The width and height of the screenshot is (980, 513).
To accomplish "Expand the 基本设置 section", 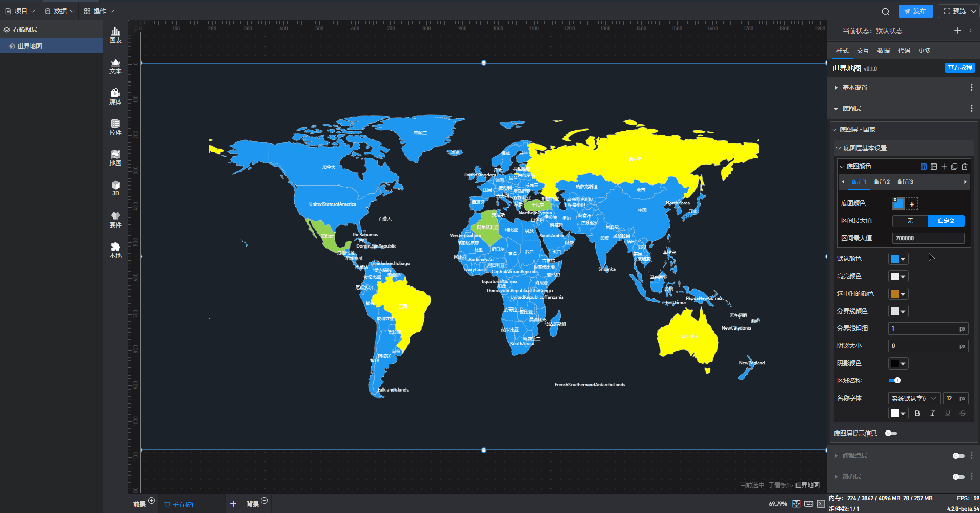I will [854, 88].
